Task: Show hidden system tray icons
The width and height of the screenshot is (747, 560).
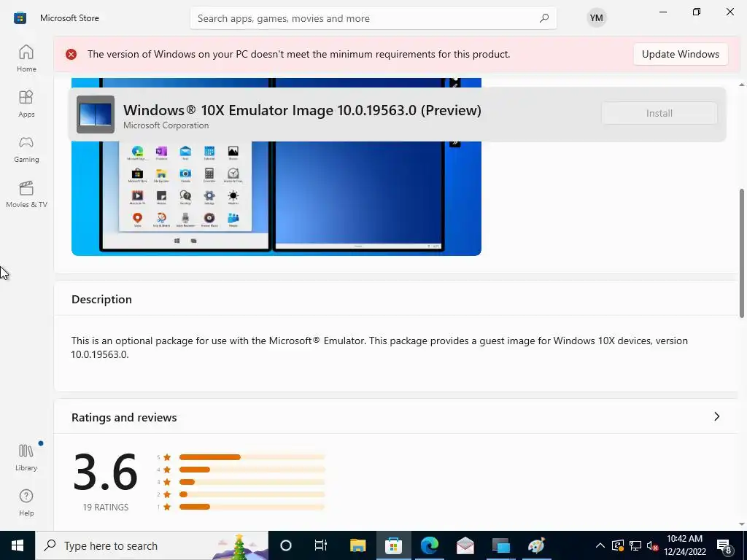Action: pos(600,545)
